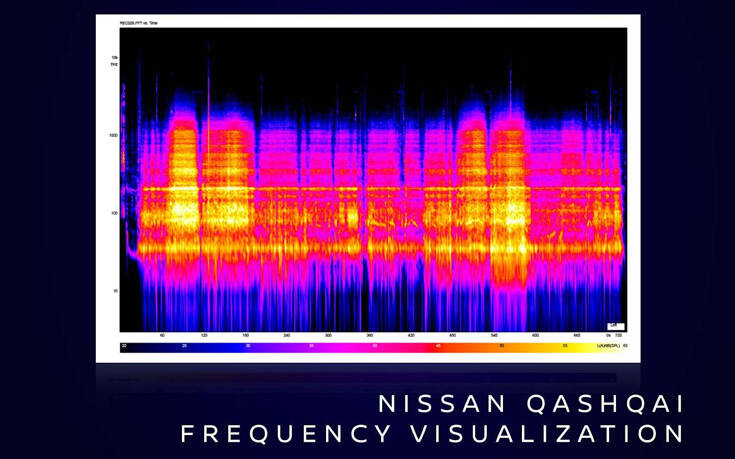Click the 720 tick ending the time axis
The height and width of the screenshot is (459, 735).
pyautogui.click(x=619, y=336)
